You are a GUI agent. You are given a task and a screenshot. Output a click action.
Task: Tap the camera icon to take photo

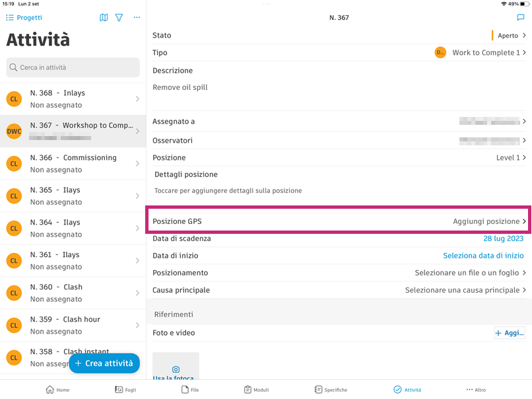(176, 369)
